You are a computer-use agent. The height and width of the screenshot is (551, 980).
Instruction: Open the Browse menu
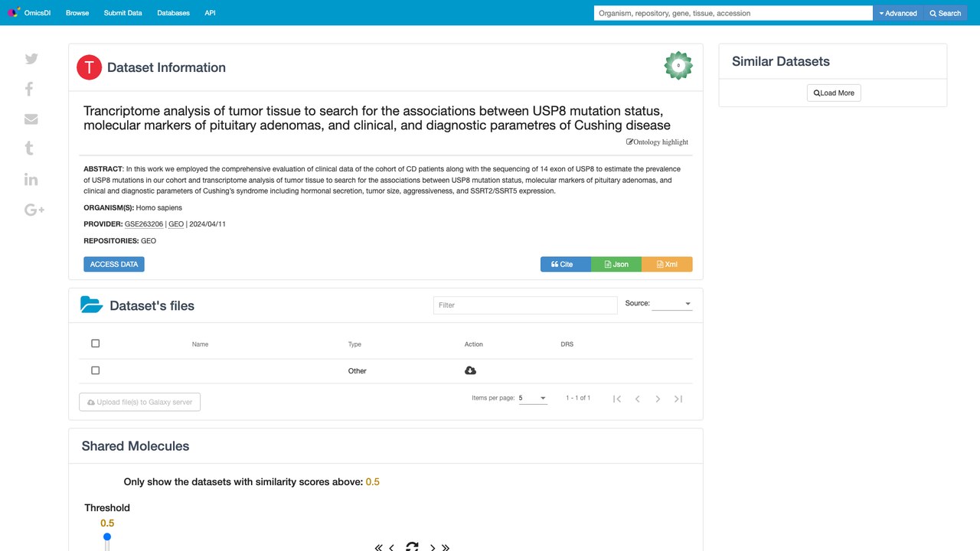pos(77,13)
